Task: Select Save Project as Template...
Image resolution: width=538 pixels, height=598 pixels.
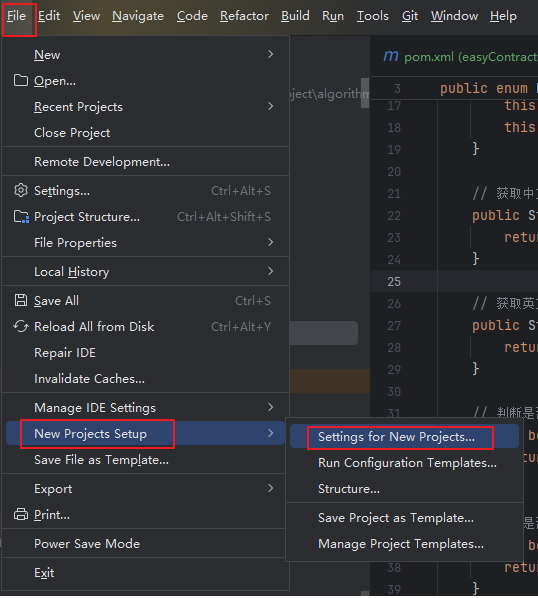Action: point(404,518)
